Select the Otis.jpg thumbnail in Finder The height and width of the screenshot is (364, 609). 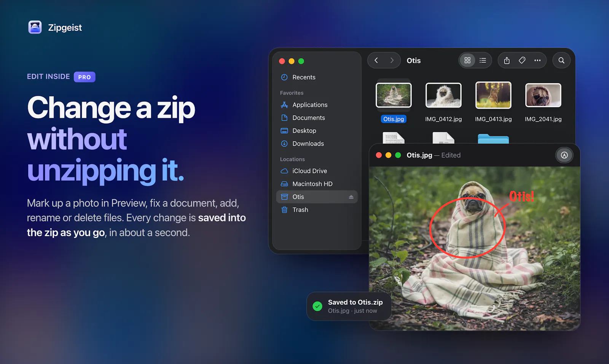(394, 95)
